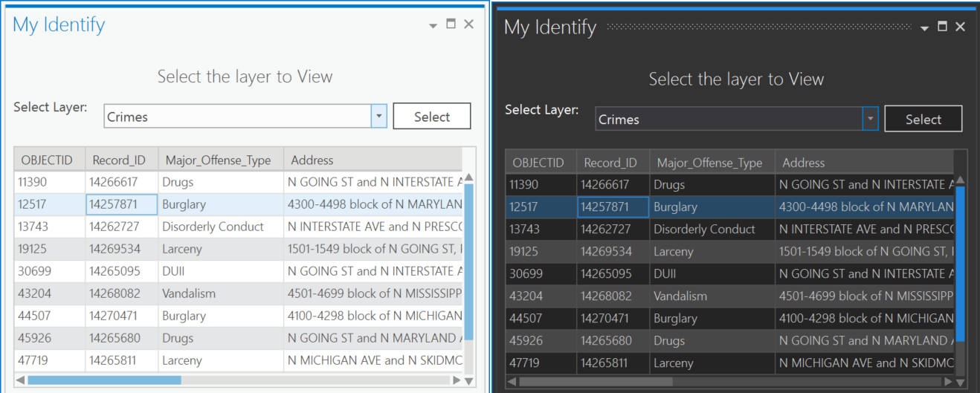Maximize the dark-themed My Identify pane

click(x=942, y=27)
